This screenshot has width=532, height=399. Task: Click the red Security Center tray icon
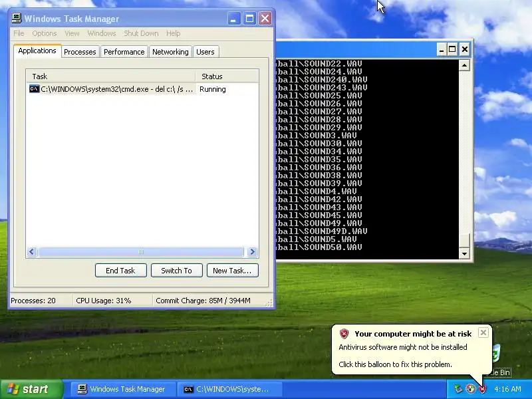coord(481,389)
